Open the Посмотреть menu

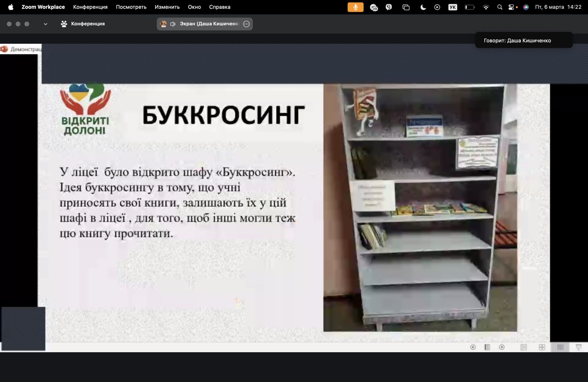[x=131, y=7]
